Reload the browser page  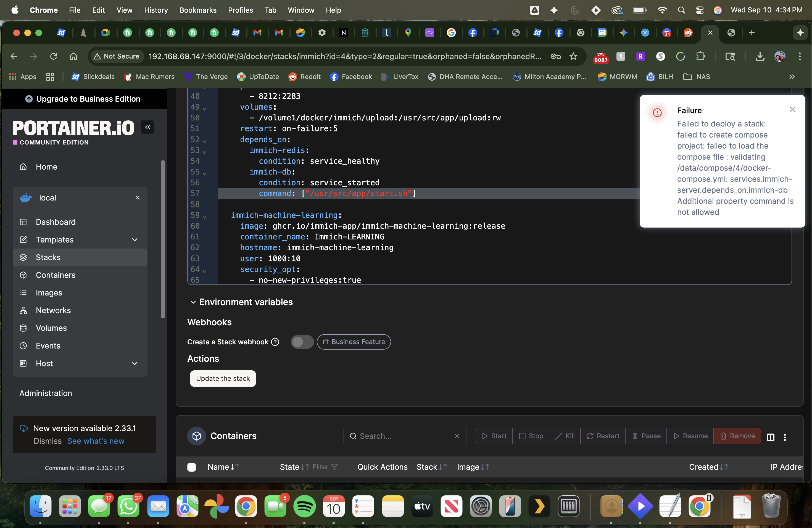point(54,56)
